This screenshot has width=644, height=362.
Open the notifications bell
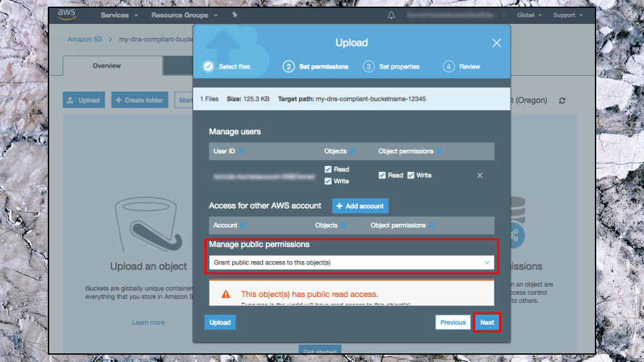[391, 15]
